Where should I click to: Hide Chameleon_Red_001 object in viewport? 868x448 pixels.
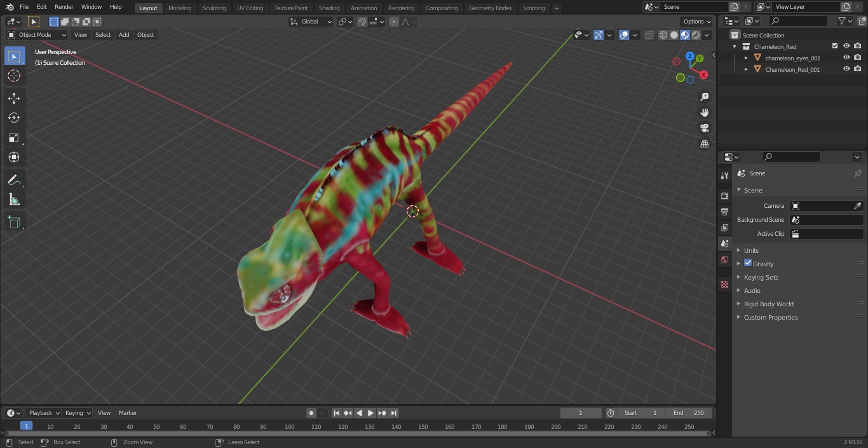(846, 69)
